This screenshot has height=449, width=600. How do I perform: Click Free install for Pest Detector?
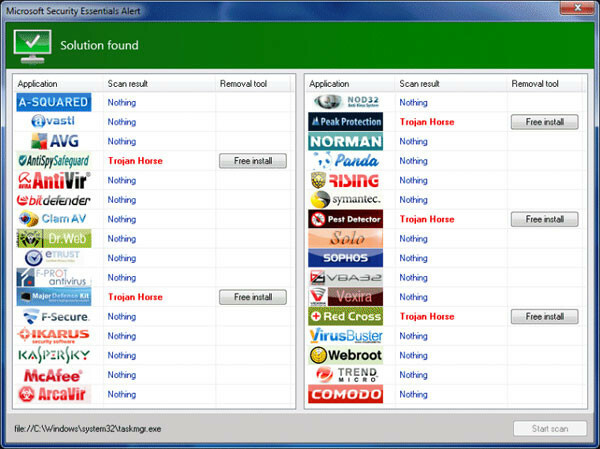545,219
